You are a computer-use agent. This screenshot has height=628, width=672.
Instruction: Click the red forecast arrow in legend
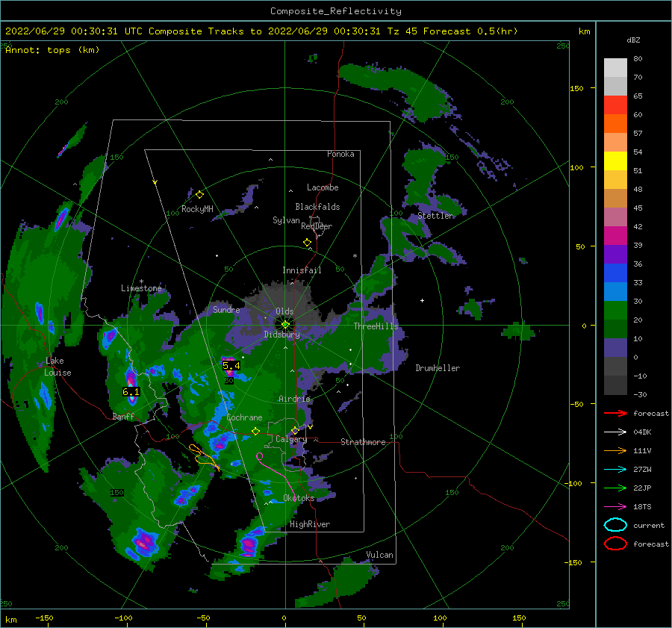(615, 413)
